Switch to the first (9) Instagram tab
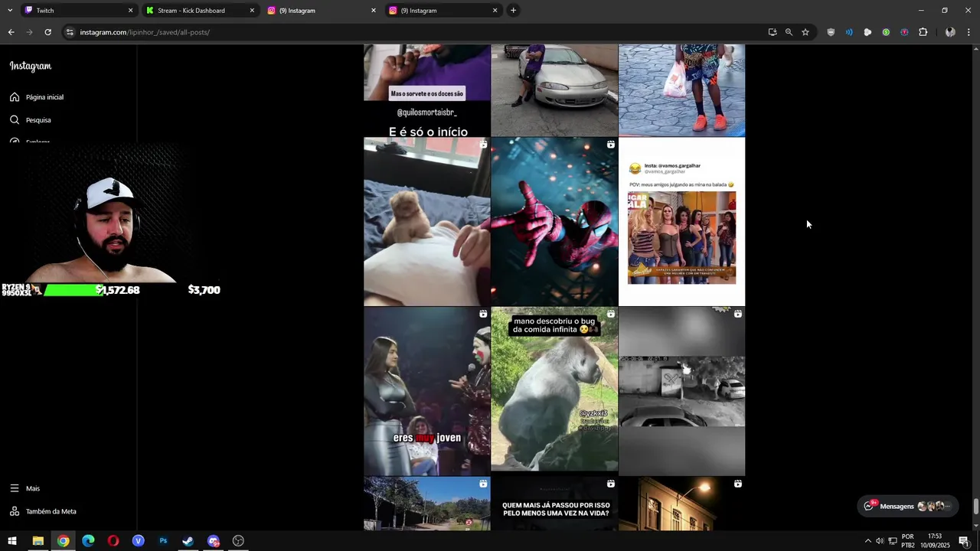Viewport: 980px width, 551px height. 321,11
